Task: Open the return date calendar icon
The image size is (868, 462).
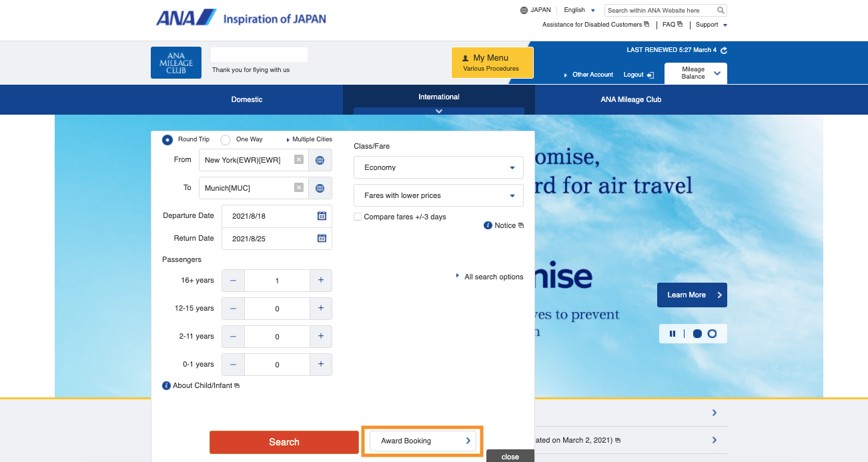Action: coord(322,238)
